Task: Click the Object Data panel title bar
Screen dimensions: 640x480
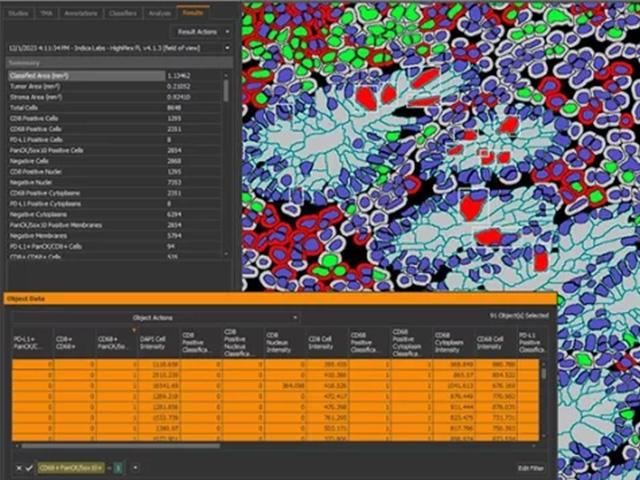Action: coord(280,299)
